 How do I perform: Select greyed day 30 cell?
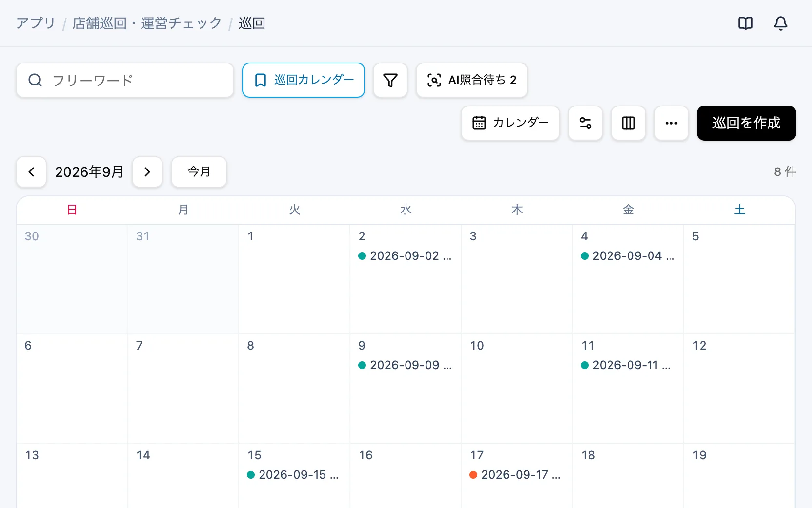(x=72, y=279)
